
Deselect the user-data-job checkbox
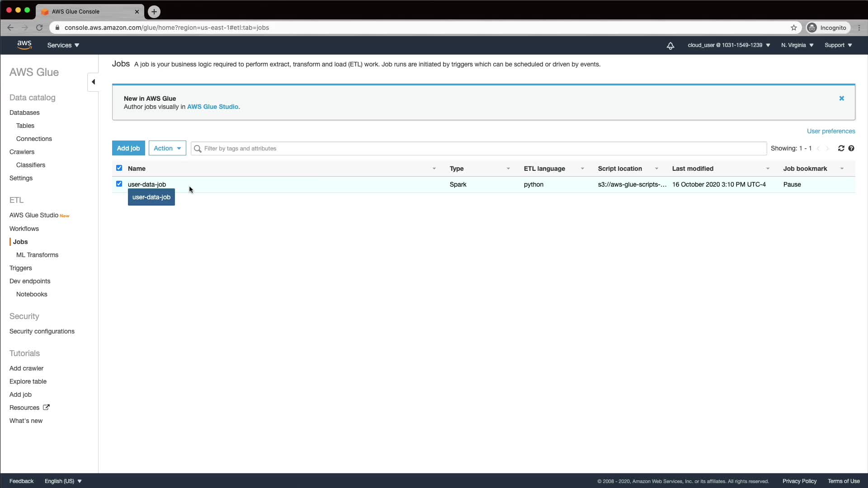(x=119, y=184)
